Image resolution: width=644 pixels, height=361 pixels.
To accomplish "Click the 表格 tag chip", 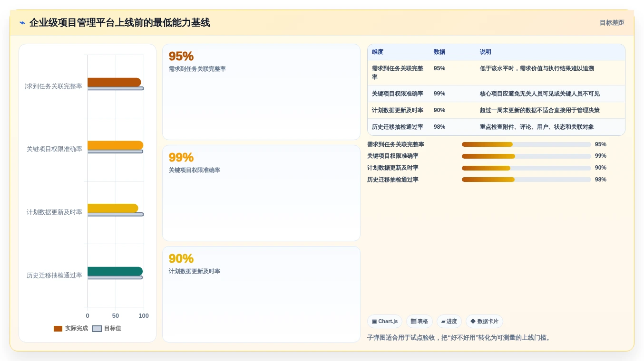I will point(420,322).
